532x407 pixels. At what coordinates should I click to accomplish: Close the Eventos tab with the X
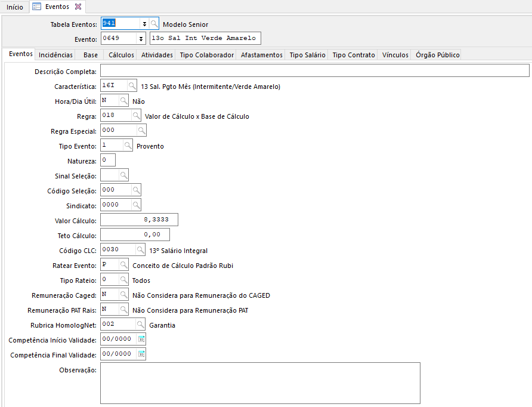(x=78, y=7)
